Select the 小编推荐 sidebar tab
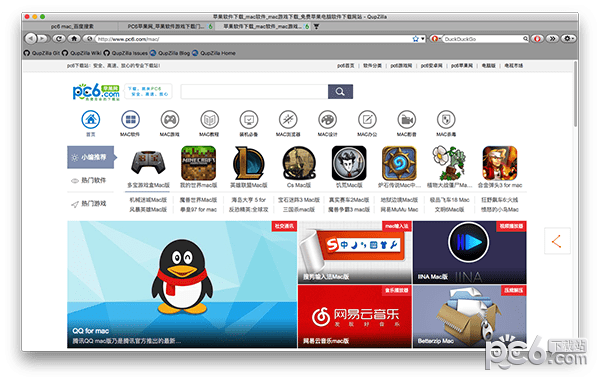This screenshot has height=382, width=600. tap(90, 157)
